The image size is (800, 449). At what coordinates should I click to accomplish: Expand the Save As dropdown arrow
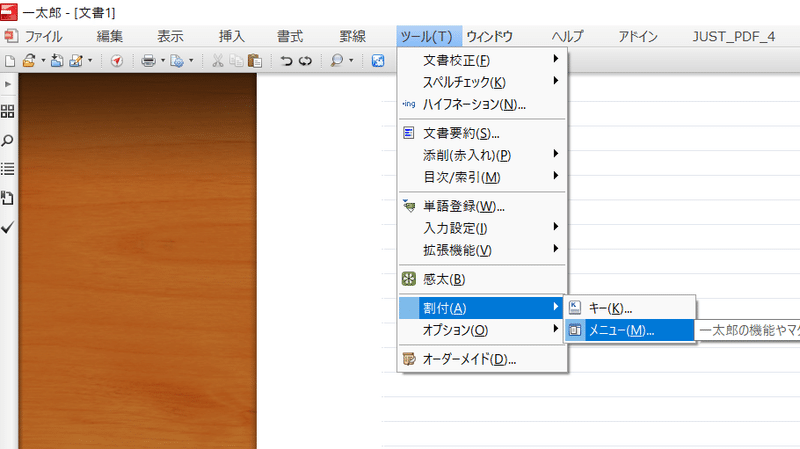[x=90, y=61]
